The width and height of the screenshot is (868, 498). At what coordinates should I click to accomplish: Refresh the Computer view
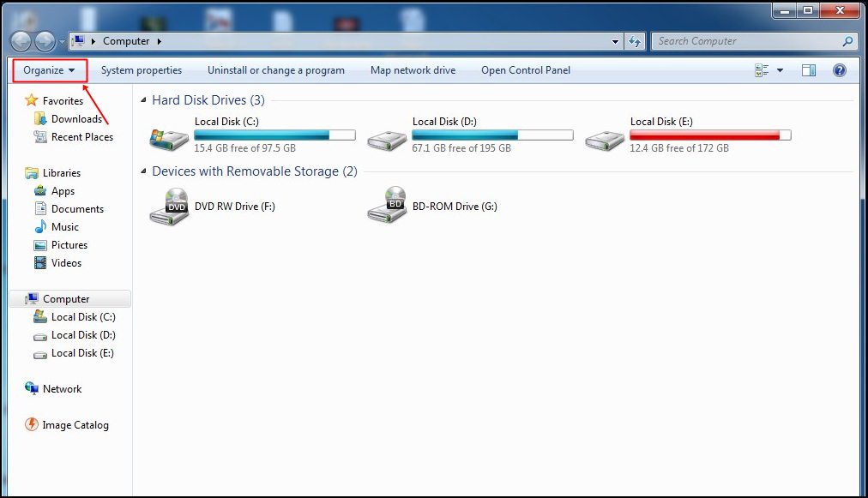pyautogui.click(x=635, y=40)
